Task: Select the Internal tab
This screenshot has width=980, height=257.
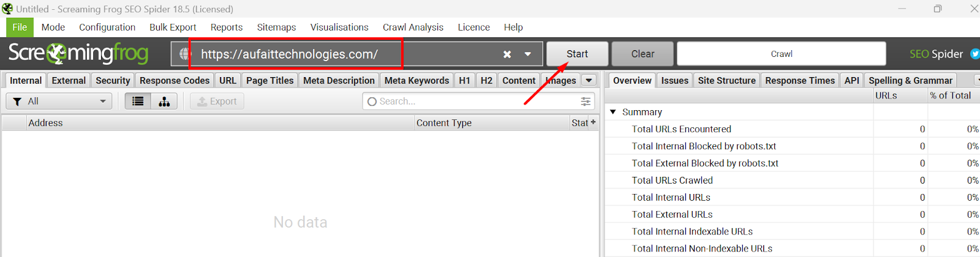Action: point(26,80)
